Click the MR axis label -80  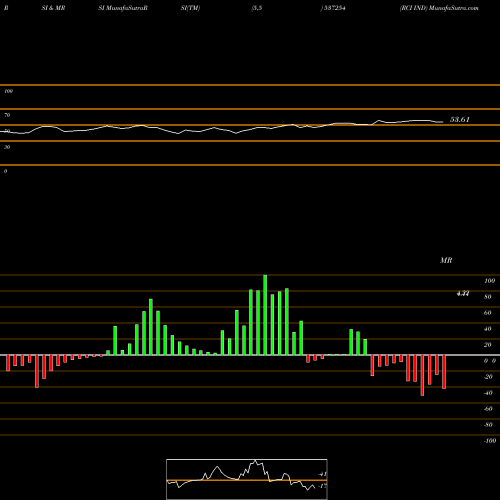click(x=488, y=425)
